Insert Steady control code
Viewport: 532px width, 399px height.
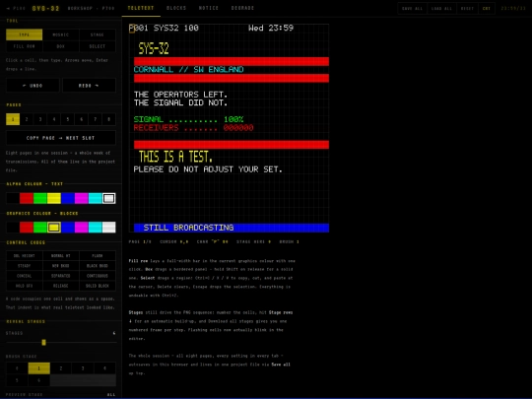pos(24,266)
